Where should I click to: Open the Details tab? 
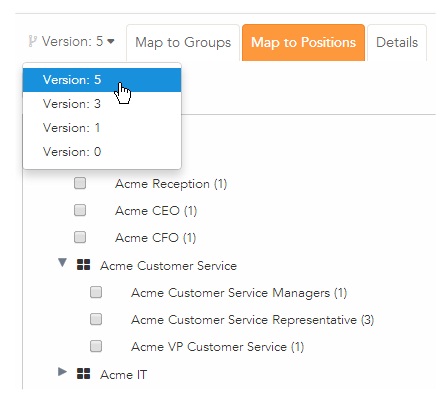coord(397,43)
